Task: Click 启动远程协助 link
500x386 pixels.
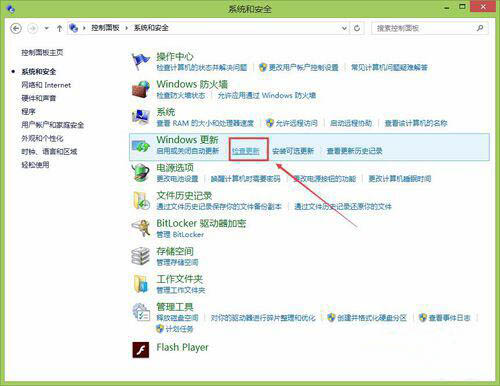Action: [351, 123]
